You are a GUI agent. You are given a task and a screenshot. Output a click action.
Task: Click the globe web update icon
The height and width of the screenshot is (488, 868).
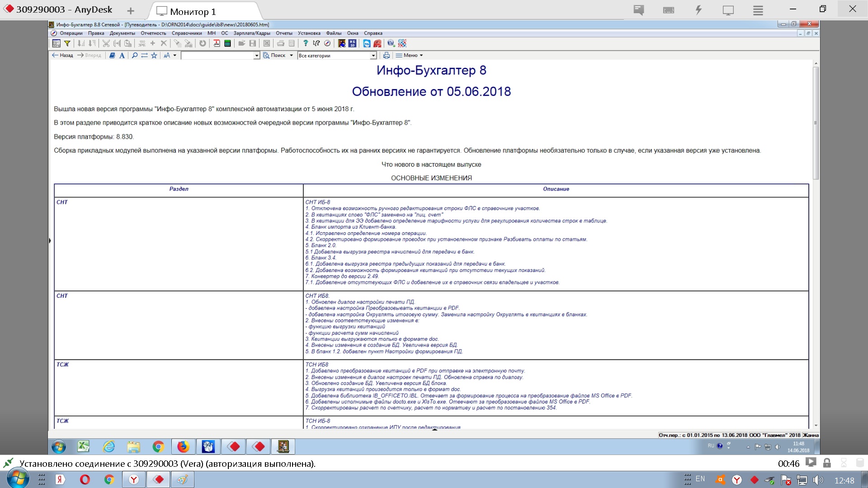(392, 43)
